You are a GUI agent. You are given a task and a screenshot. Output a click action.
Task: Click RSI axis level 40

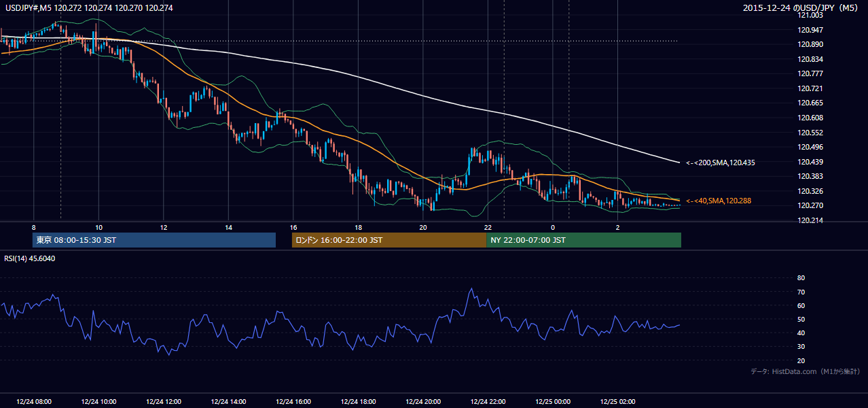(x=801, y=333)
